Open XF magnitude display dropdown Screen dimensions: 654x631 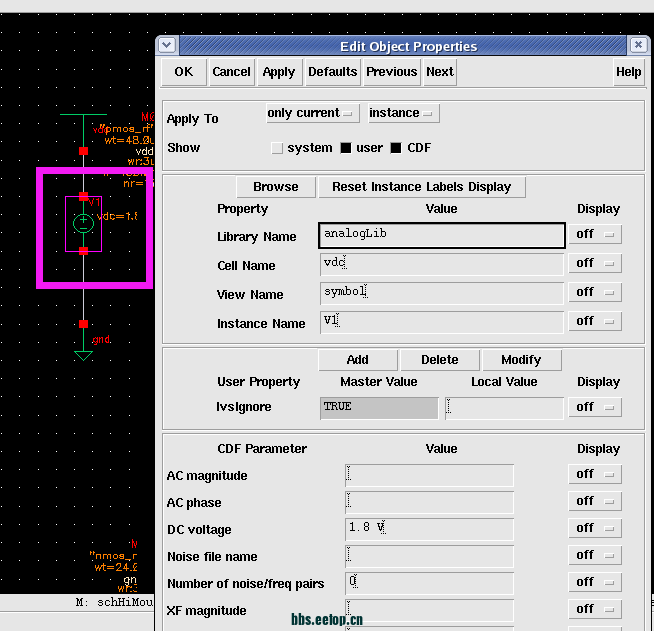[x=595, y=609]
